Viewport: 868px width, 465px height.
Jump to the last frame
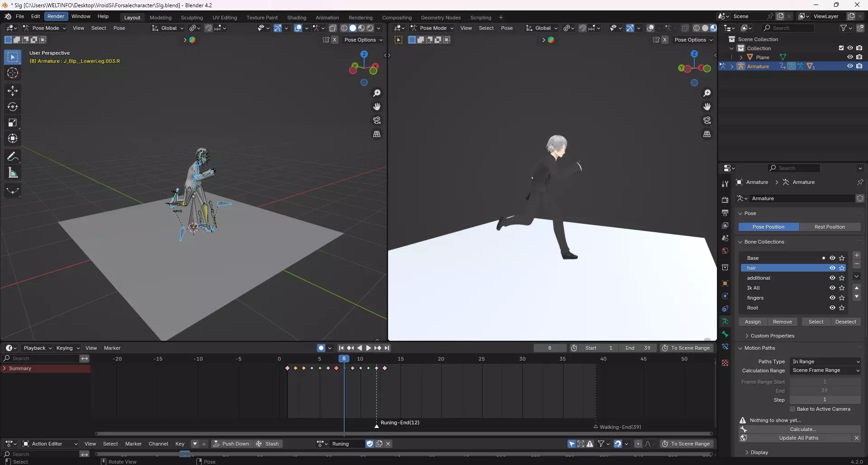pos(387,348)
